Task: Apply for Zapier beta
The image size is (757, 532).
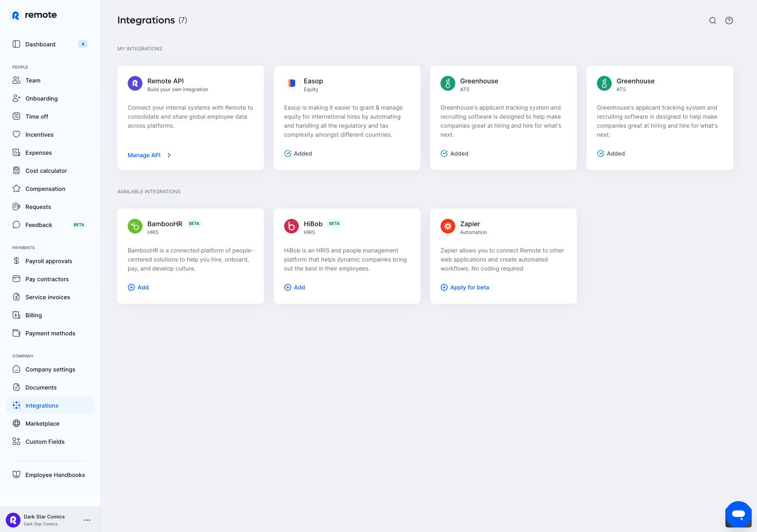Action: pyautogui.click(x=465, y=287)
